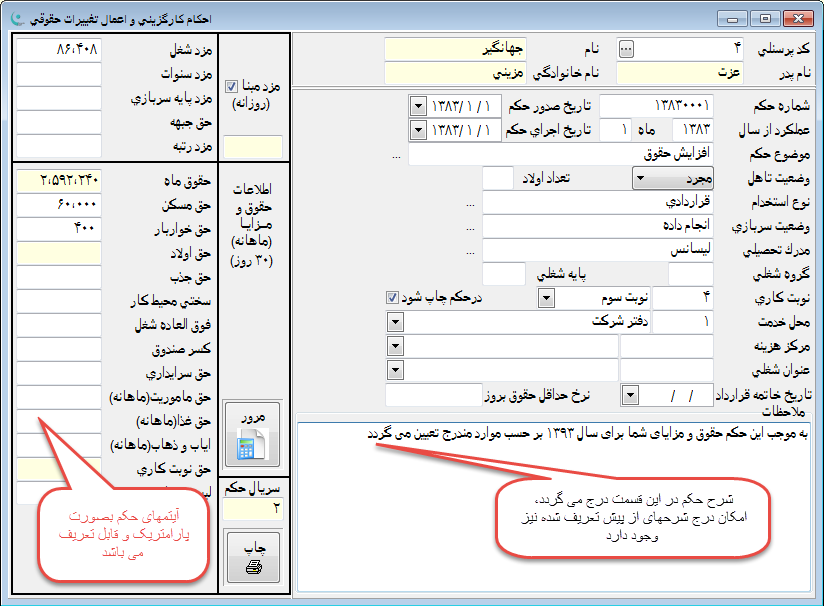Click ellipsis beside مدرک تحصیلی field

[x=470, y=251]
